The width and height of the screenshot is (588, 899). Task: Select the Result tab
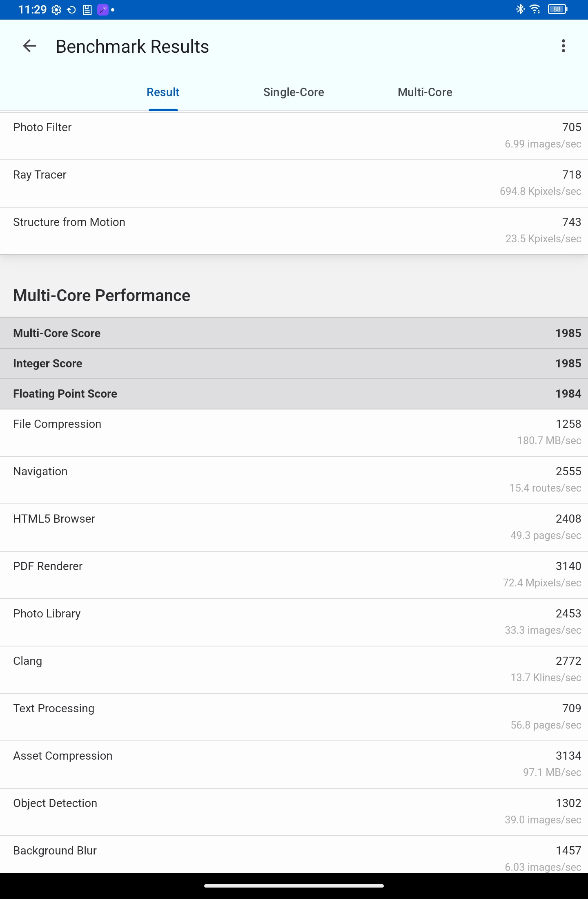[x=163, y=92]
